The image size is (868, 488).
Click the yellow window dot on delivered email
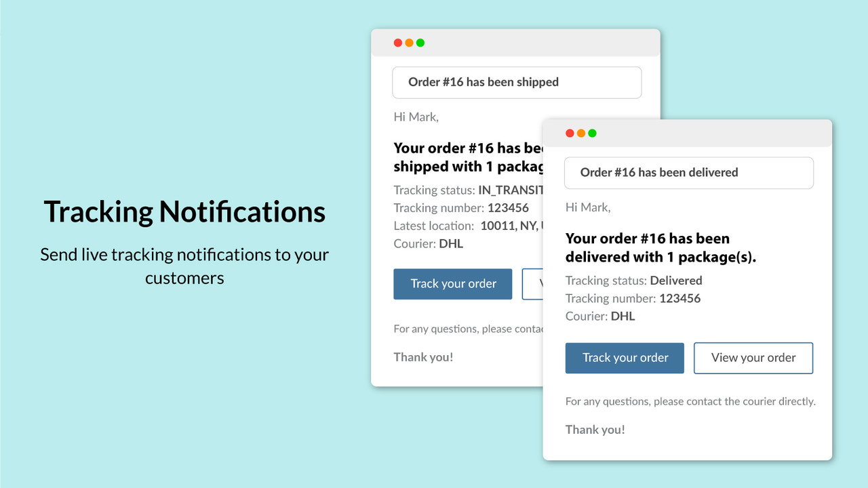(x=581, y=133)
